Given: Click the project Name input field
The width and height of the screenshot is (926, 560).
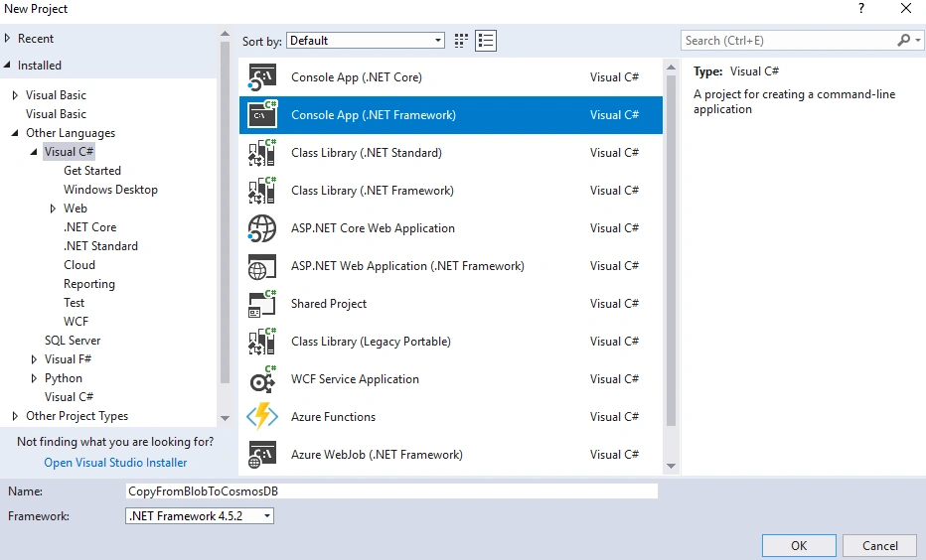Looking at the screenshot, I should pos(390,490).
